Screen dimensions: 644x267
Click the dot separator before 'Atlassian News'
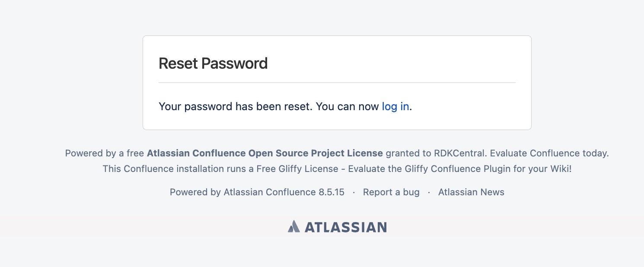click(429, 192)
